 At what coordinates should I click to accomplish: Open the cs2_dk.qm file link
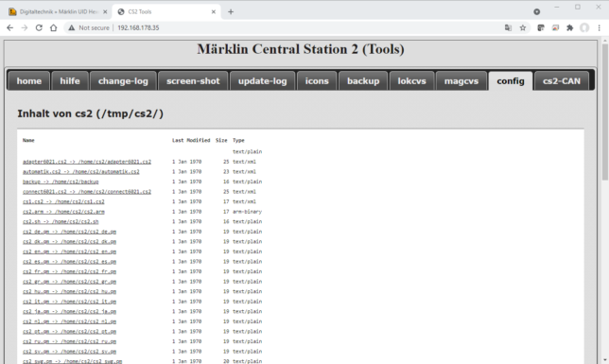[69, 242]
